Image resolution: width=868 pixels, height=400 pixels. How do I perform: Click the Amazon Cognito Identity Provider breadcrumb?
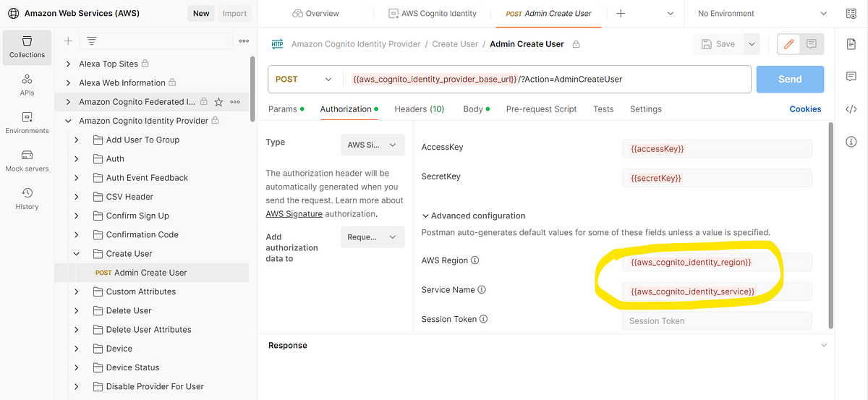point(356,44)
